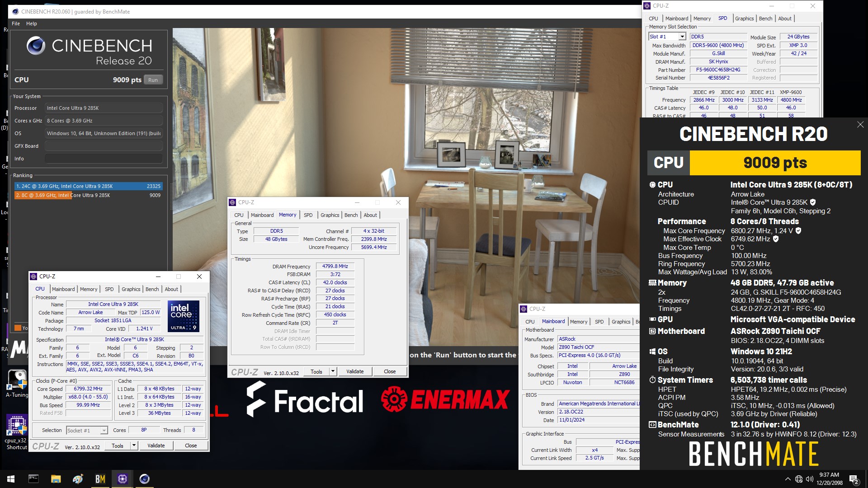Click the CPU-Z title icon in Memory window

coord(232,202)
